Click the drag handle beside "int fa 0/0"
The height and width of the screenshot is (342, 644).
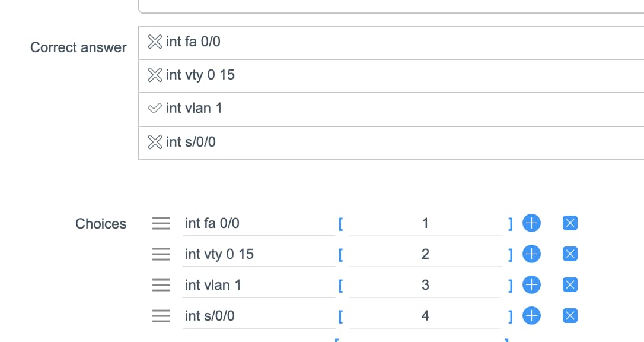(x=161, y=223)
